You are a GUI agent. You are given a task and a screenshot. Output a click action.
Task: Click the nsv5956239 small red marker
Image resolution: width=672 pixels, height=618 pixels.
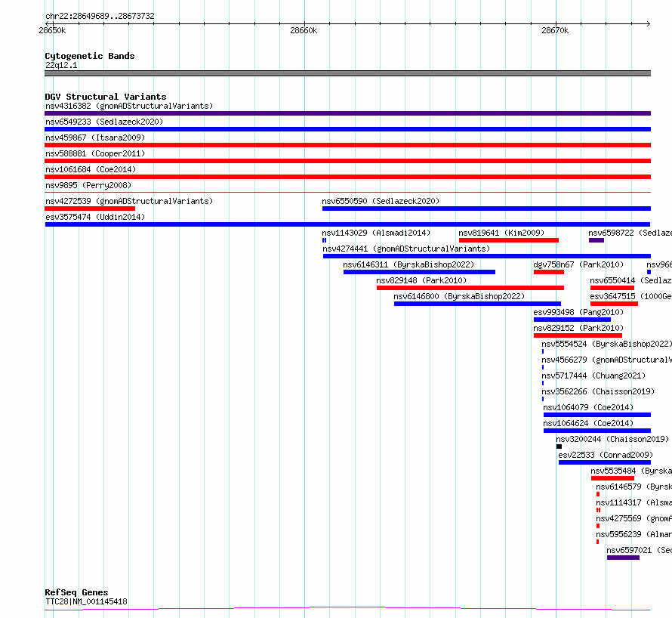click(597, 542)
